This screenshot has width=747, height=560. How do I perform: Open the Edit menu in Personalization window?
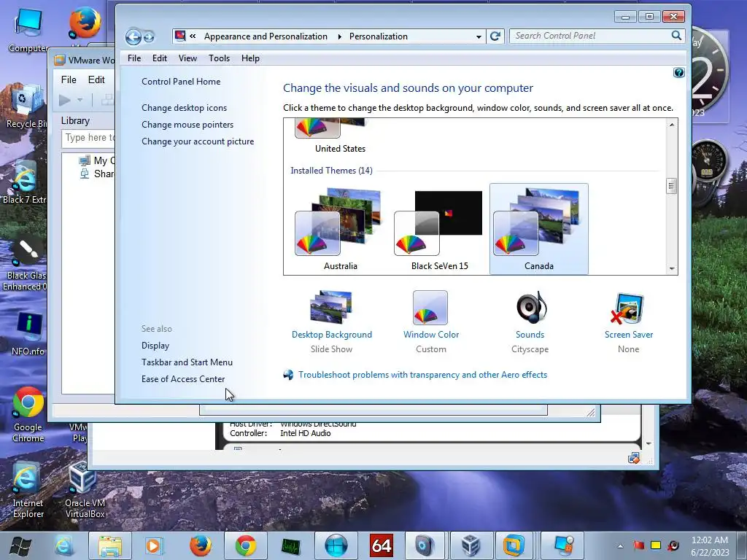(x=160, y=58)
